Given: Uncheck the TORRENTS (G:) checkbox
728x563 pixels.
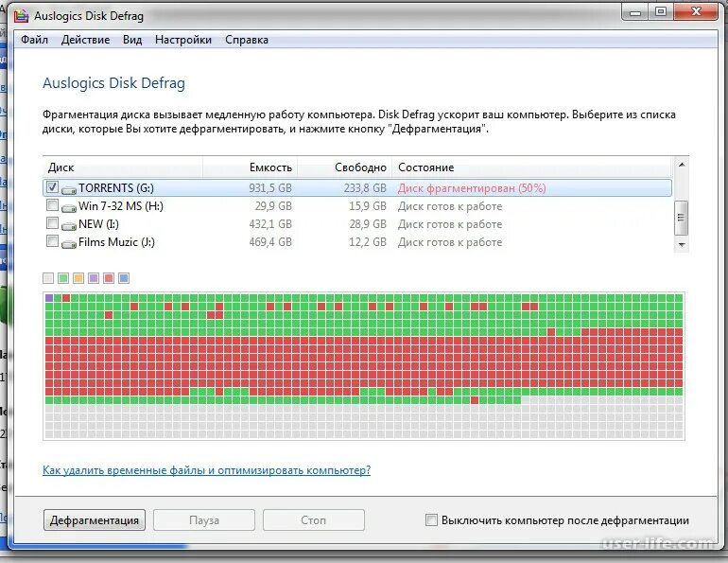Looking at the screenshot, I should point(52,187).
